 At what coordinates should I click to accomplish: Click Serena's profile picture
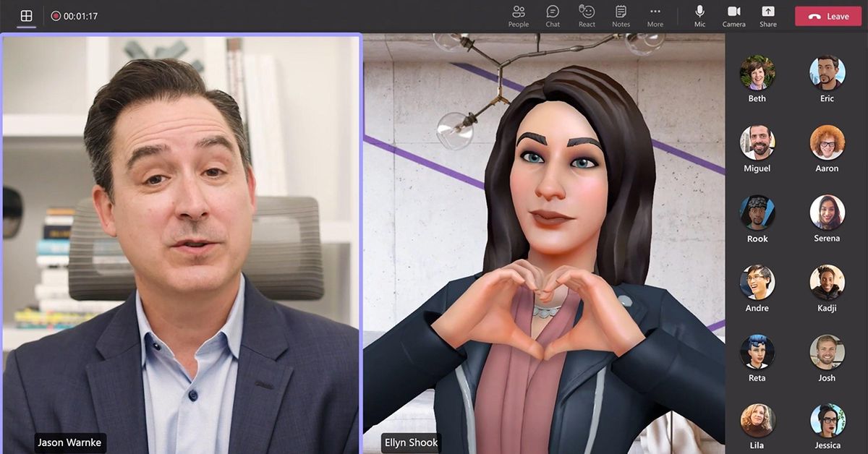coord(827,213)
